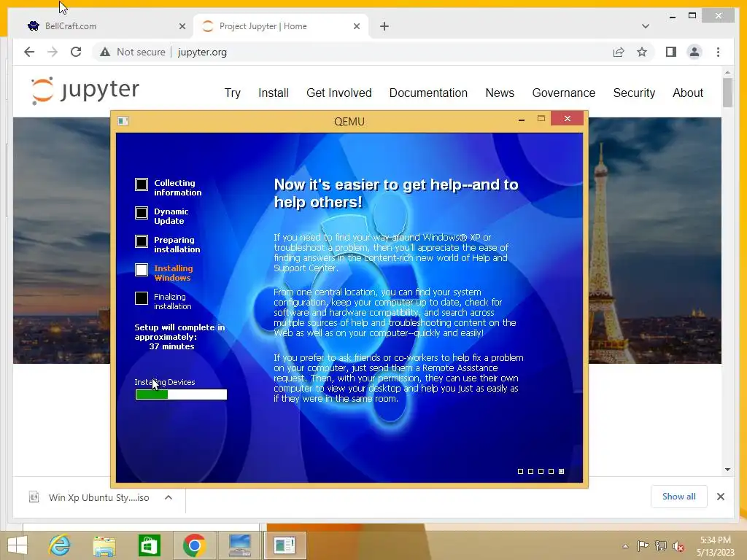Click the page's vertical scrollbar thumb
Screen dimensions: 747x560
pos(727,93)
